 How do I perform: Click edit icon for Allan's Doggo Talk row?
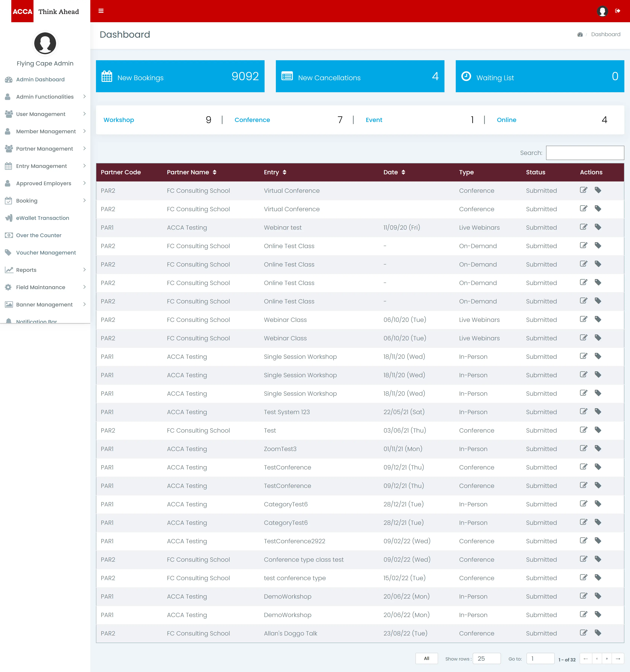click(583, 633)
